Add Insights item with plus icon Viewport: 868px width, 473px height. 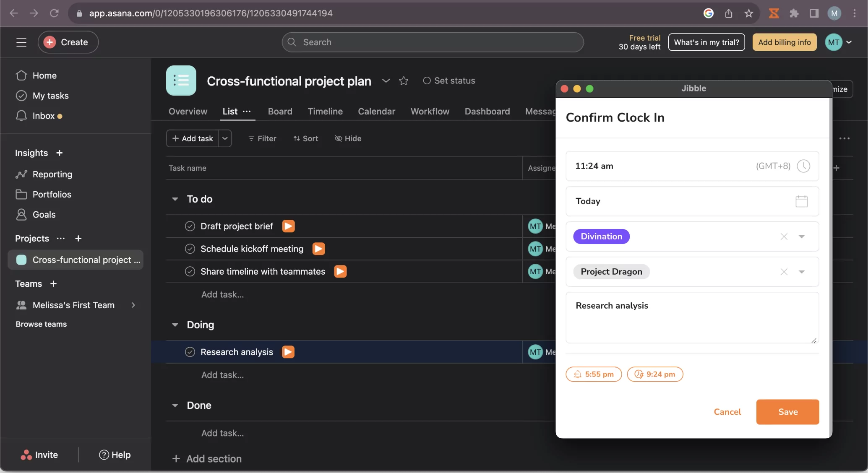coord(59,153)
